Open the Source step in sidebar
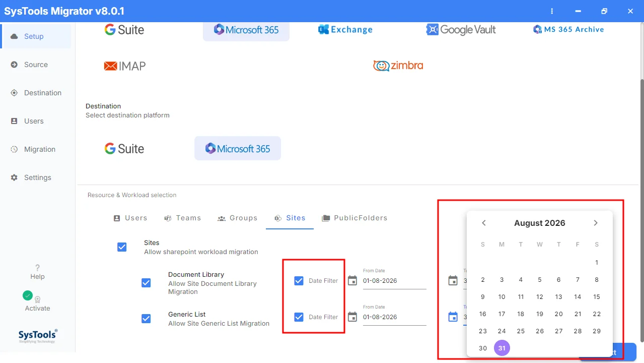Image resolution: width=644 pixels, height=363 pixels. click(x=36, y=65)
